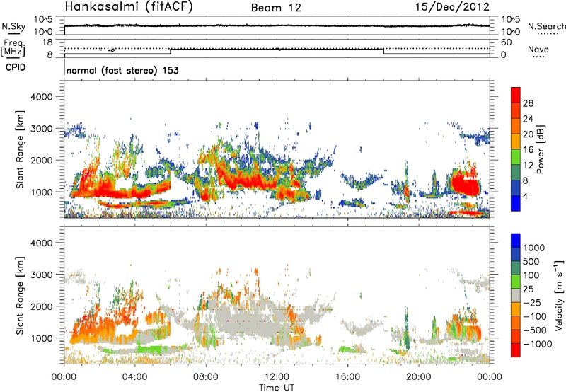Click the '12' value on Power color bar
This screenshot has width=566, height=392.
tap(528, 166)
